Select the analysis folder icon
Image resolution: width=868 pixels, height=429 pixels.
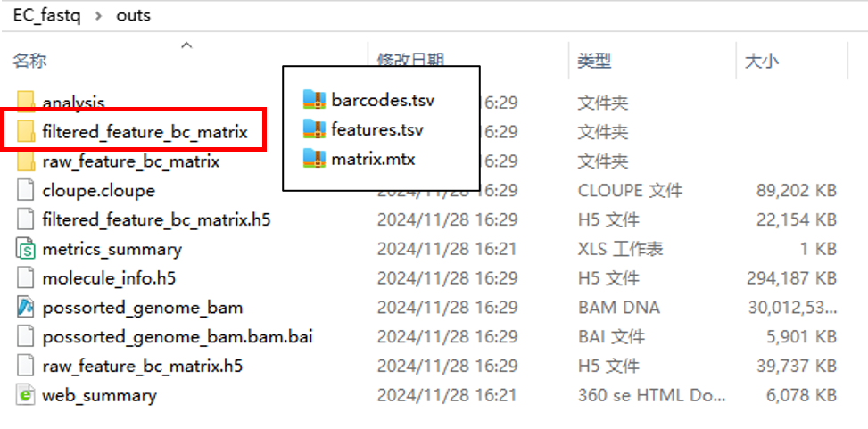(26, 103)
